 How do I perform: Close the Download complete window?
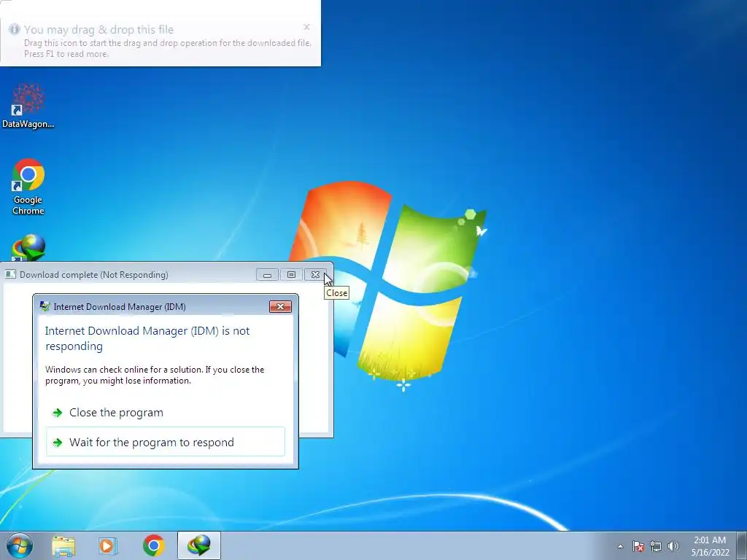point(315,275)
